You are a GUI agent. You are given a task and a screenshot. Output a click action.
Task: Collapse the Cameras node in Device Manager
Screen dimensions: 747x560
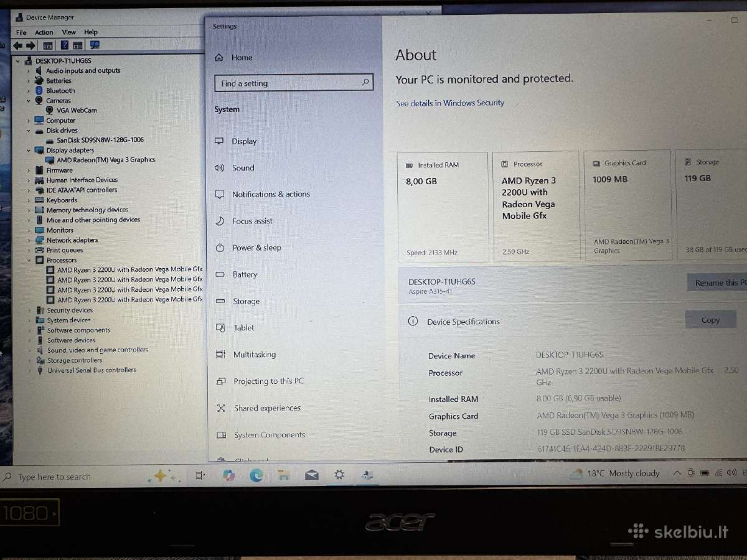point(29,101)
